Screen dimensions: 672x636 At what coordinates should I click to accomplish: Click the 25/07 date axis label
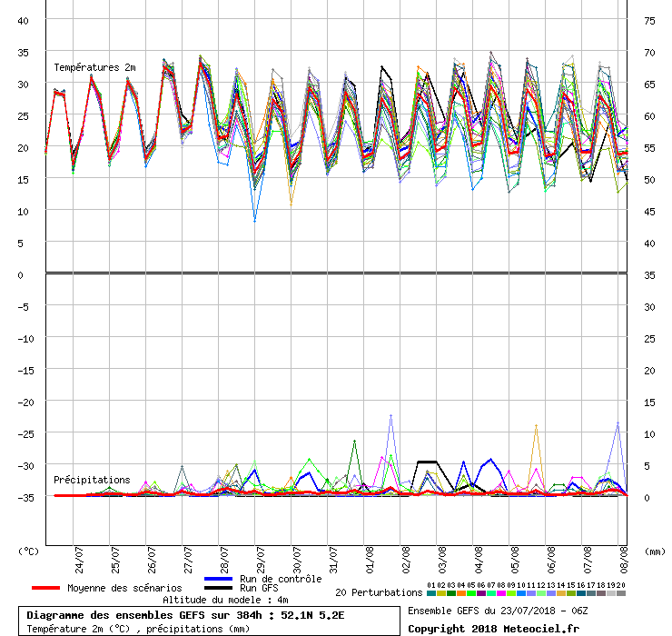(115, 560)
